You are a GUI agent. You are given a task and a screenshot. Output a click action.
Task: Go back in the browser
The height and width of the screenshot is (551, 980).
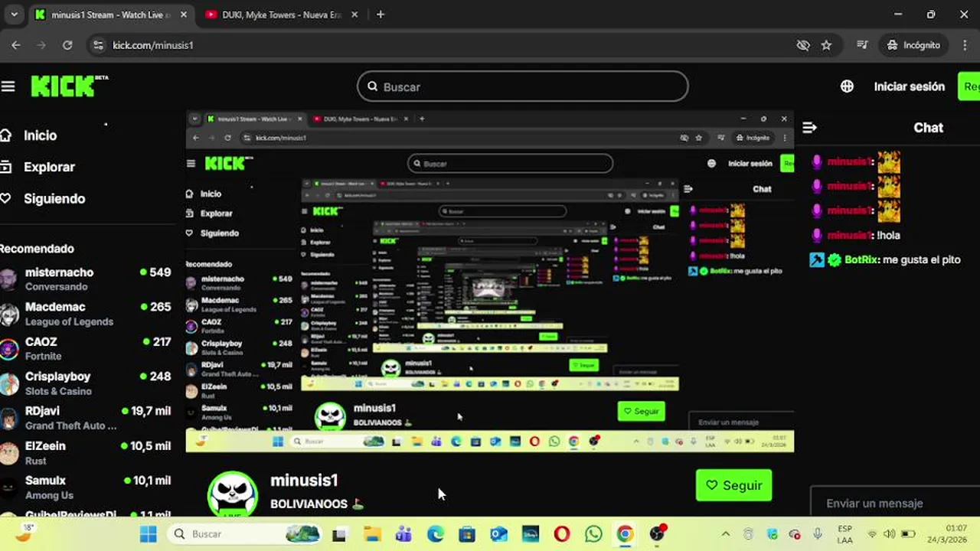16,45
